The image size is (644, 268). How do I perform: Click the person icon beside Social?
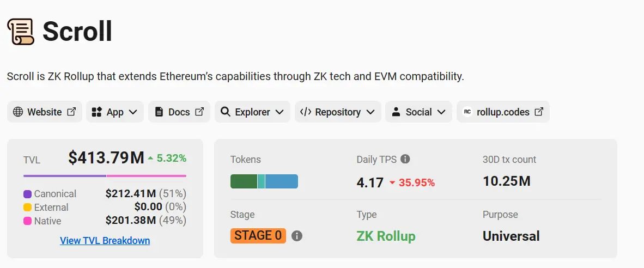click(396, 112)
